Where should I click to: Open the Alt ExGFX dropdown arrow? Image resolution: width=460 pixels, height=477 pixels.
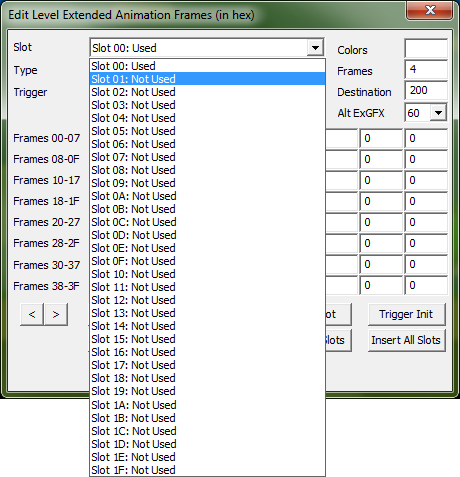tap(438, 113)
